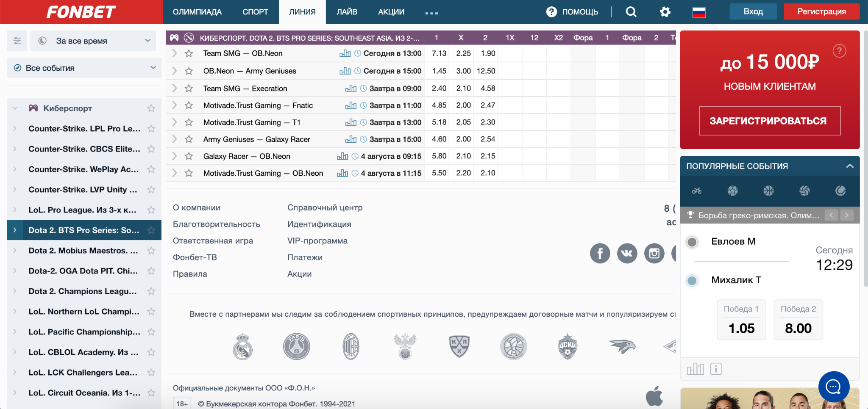This screenshot has height=409, width=868.
Task: Favorite the Team SMG – OB.Neon match
Action: 189,53
